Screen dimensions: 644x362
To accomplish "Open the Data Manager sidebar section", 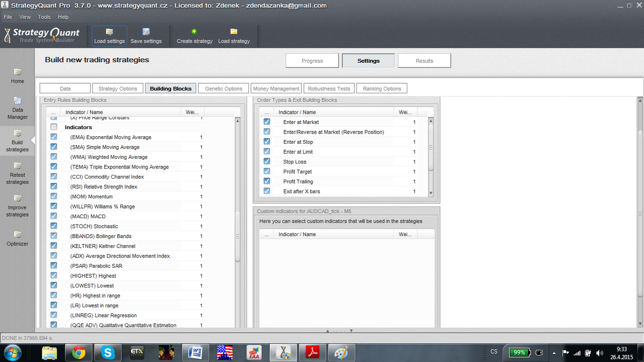I will tap(17, 108).
